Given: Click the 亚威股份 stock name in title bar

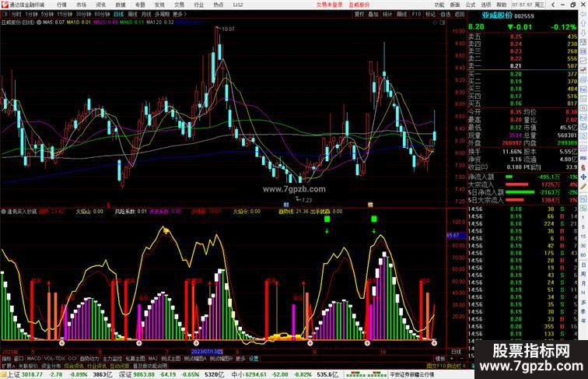Looking at the screenshot, I should tap(359, 5).
